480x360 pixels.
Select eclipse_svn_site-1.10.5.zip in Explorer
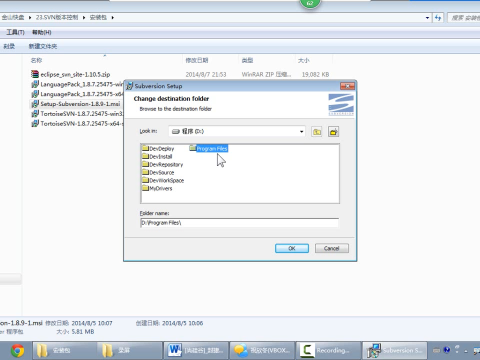coord(75,74)
